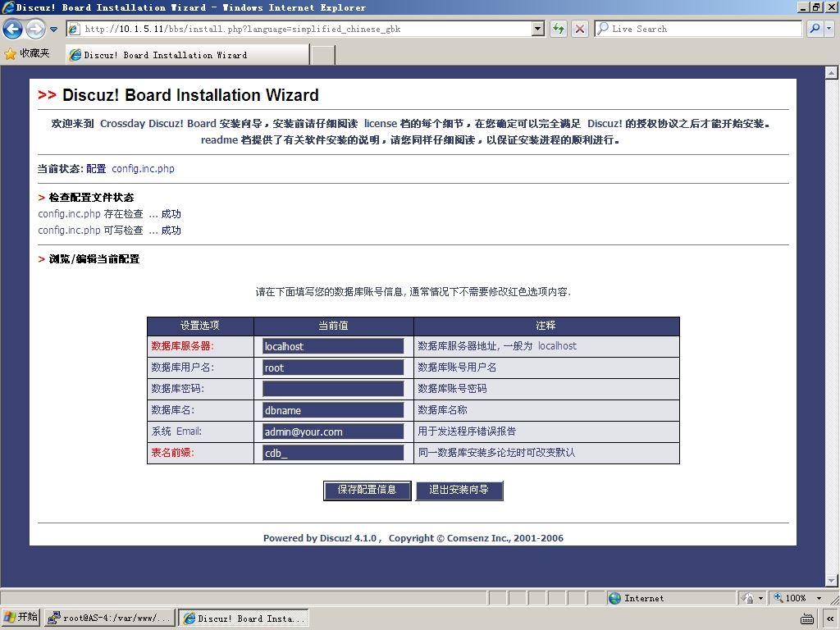Screen dimensions: 840x630
Task: Click the 浏览/编辑当前配置 section heading
Action: (x=94, y=259)
